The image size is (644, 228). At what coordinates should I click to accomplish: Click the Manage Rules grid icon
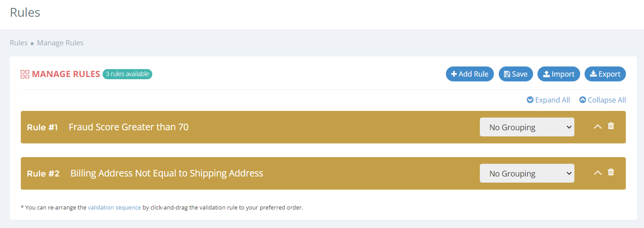tap(25, 74)
